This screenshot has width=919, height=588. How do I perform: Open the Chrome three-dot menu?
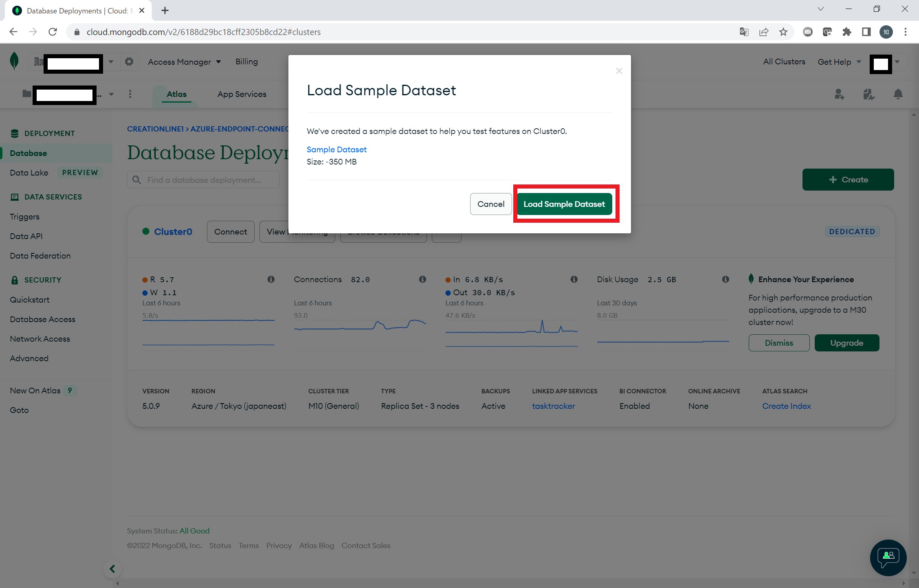pos(906,32)
